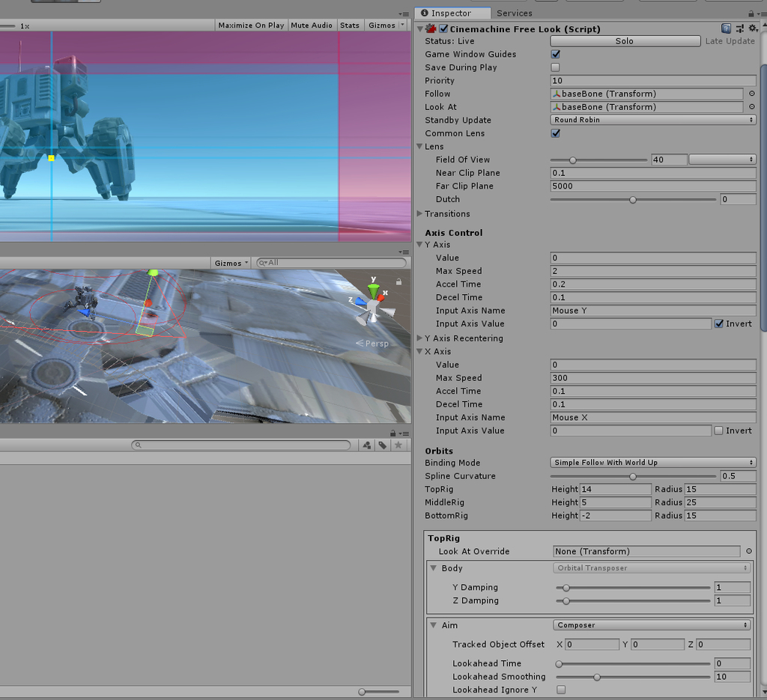The height and width of the screenshot is (700, 767).
Task: Click the Cinemachine script icon in header
Action: [x=431, y=29]
